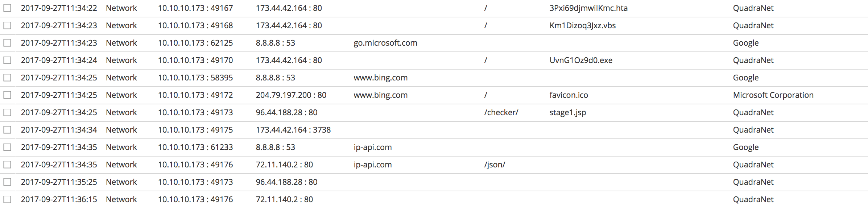Click destination 173.44.42.164 : 3738
This screenshot has width=868, height=208.
click(x=293, y=130)
